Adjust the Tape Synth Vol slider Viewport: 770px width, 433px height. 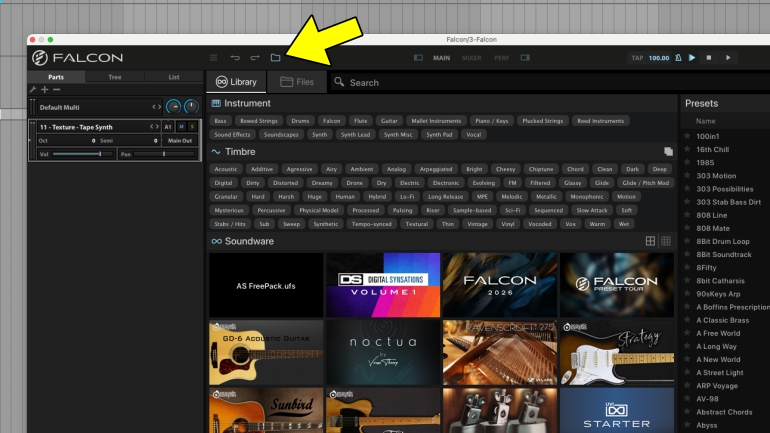[82, 154]
